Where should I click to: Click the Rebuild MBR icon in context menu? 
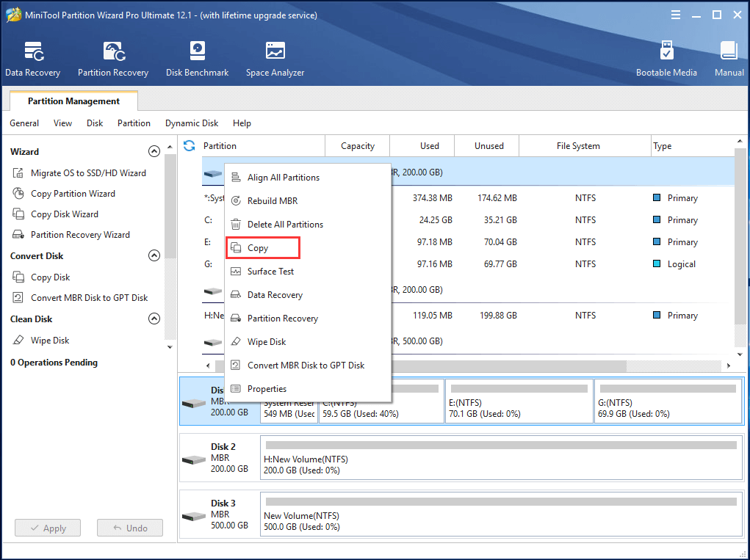[x=236, y=200]
